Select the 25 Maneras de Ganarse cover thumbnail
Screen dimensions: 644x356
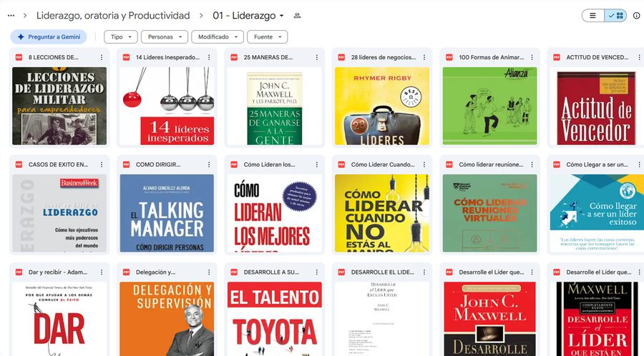(x=274, y=106)
